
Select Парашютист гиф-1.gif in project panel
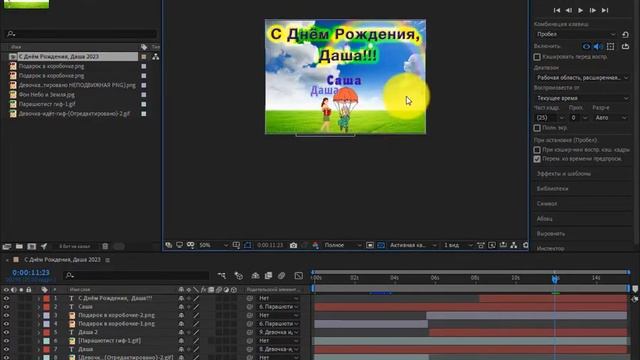point(47,104)
